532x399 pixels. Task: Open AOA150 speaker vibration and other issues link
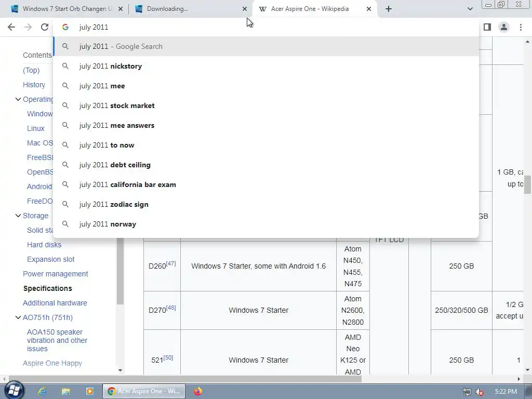[57, 340]
